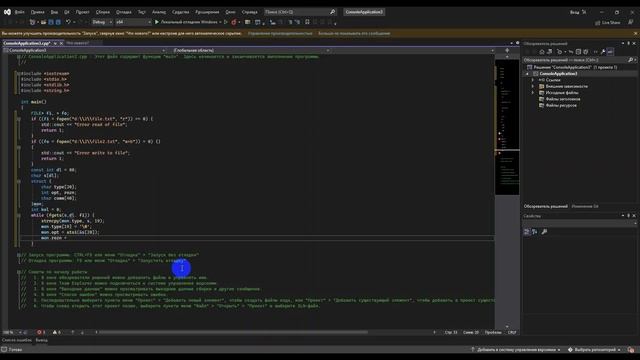Click the Alphabetical sort icon in Properties
Screen dimensions: 640x360
(534, 232)
